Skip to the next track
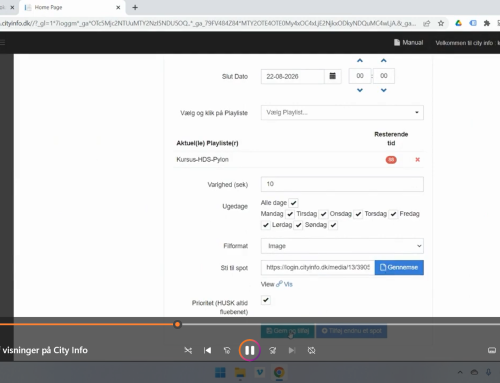This screenshot has height=383, width=500. click(292, 350)
